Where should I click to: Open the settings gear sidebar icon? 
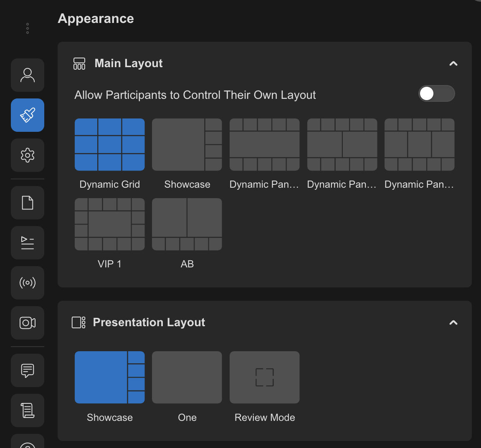tap(28, 155)
